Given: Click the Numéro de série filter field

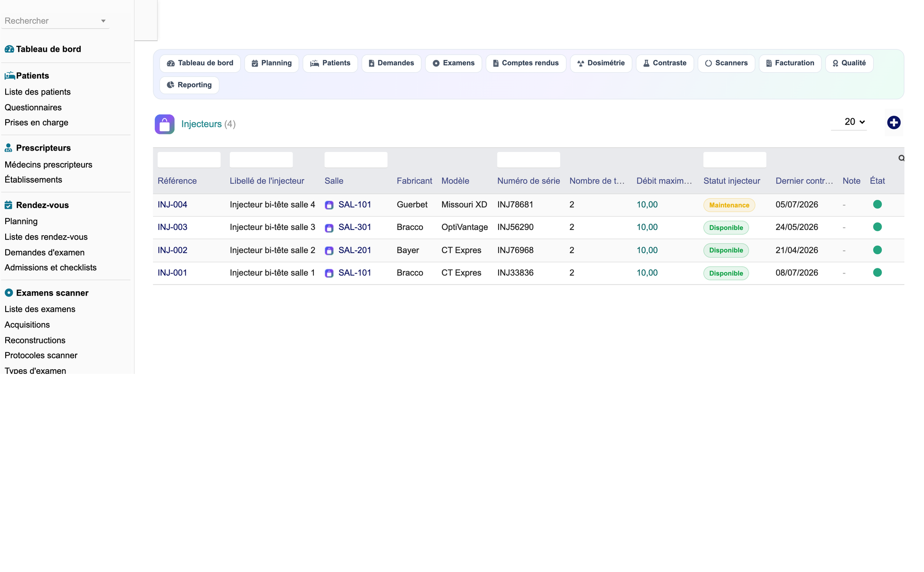Looking at the screenshot, I should [x=528, y=160].
